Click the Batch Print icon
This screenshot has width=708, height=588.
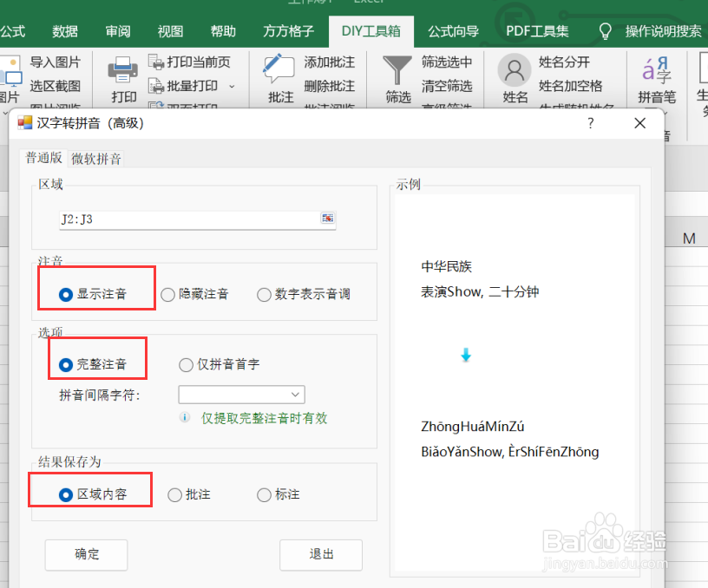point(156,86)
